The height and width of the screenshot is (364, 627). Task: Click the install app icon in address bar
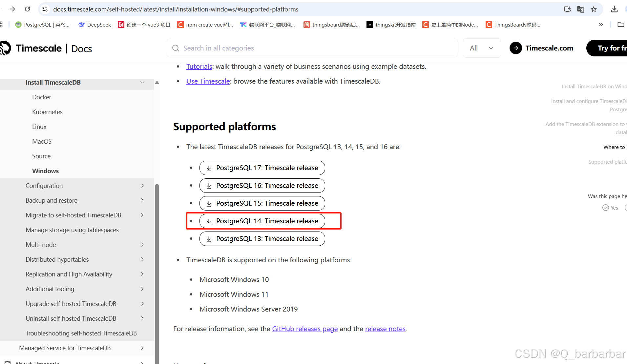click(x=567, y=9)
